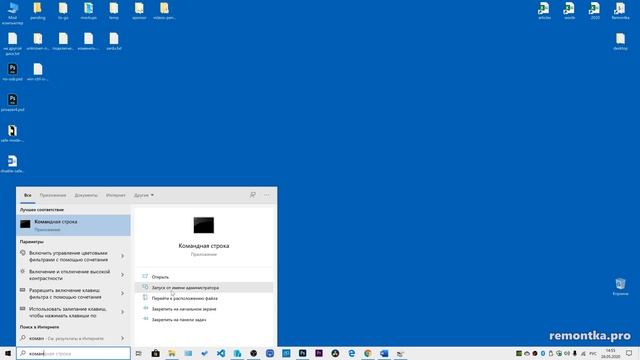Select the Корзина recycle bin icon
This screenshot has height=360, width=640.
tap(620, 286)
